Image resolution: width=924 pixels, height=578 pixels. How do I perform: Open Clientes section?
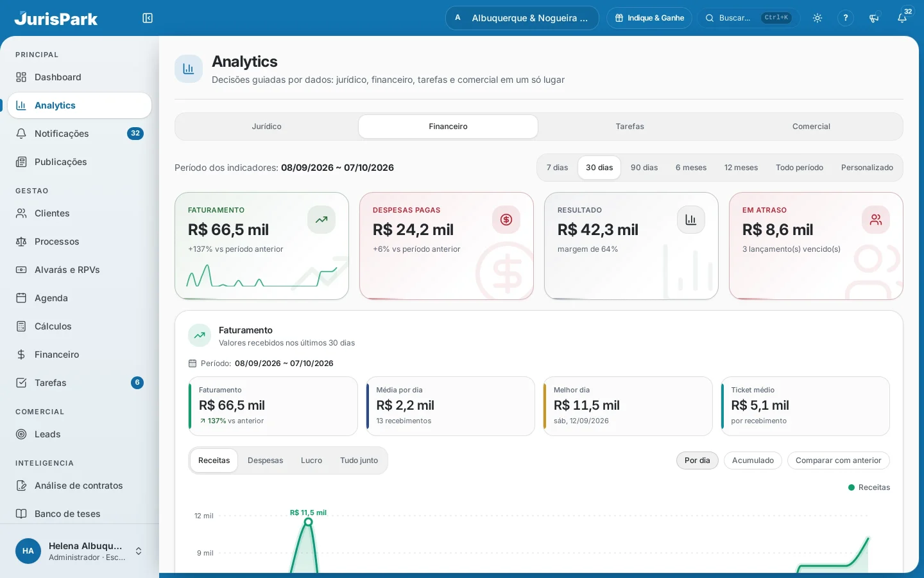80,213
